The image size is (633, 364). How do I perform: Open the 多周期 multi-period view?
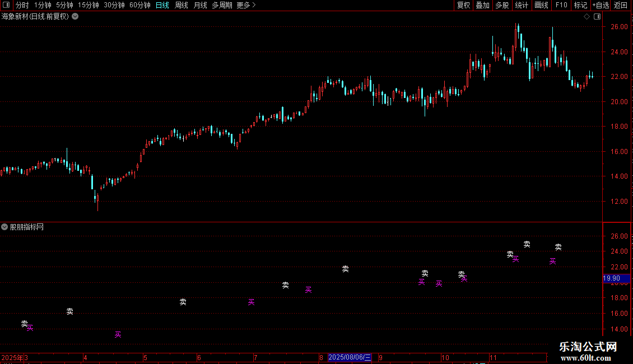tap(222, 5)
